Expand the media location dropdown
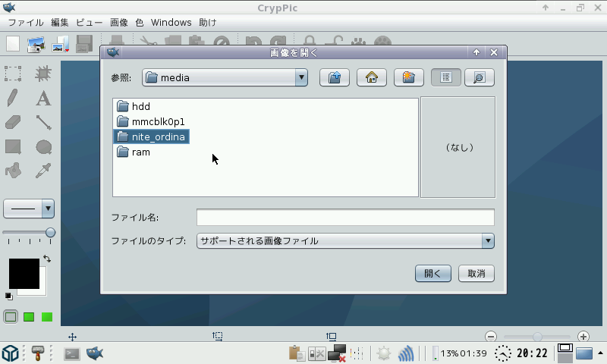This screenshot has width=607, height=364. [x=301, y=78]
